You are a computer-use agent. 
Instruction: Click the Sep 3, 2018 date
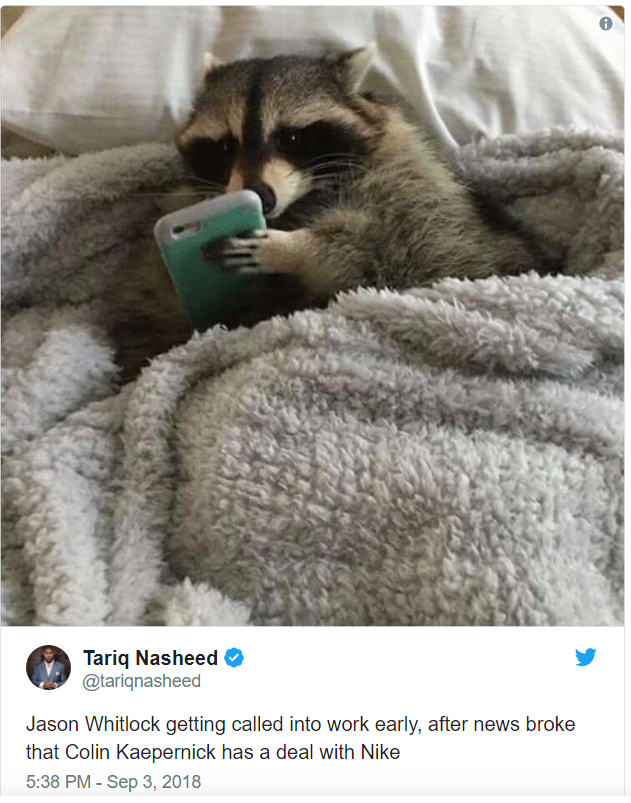tap(154, 782)
